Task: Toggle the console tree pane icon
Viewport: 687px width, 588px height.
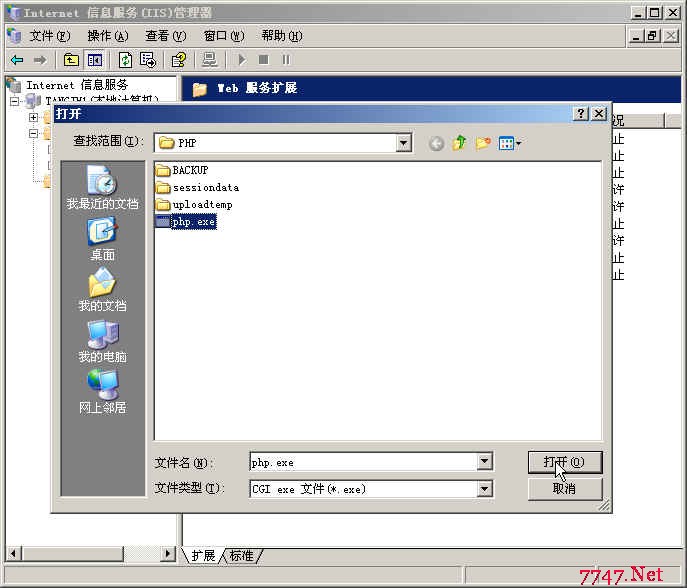Action: point(95,60)
